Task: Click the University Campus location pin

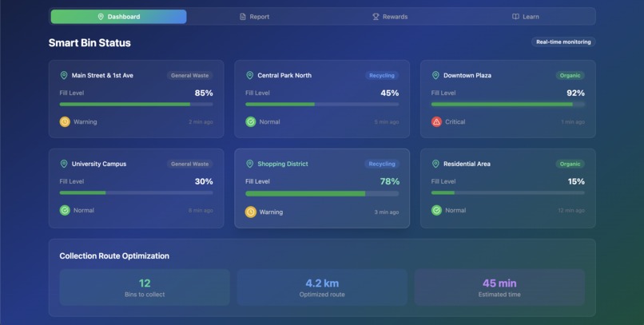Action: click(x=64, y=164)
